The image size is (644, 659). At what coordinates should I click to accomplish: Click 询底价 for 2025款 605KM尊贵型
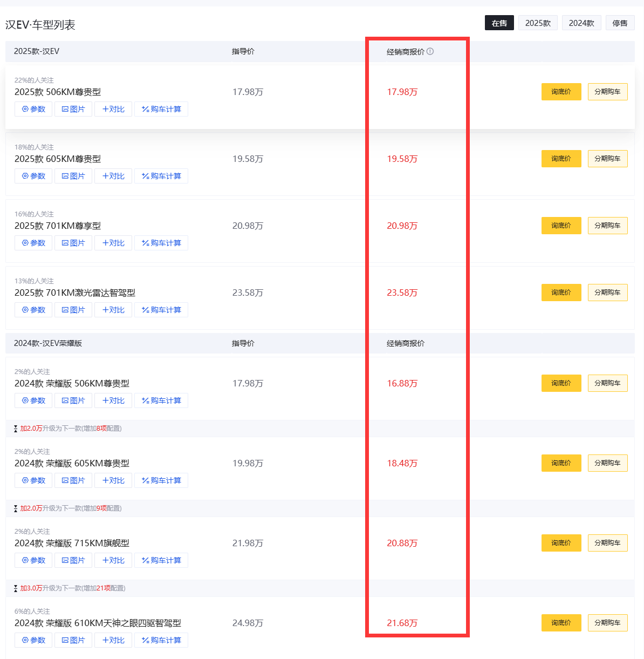561,159
